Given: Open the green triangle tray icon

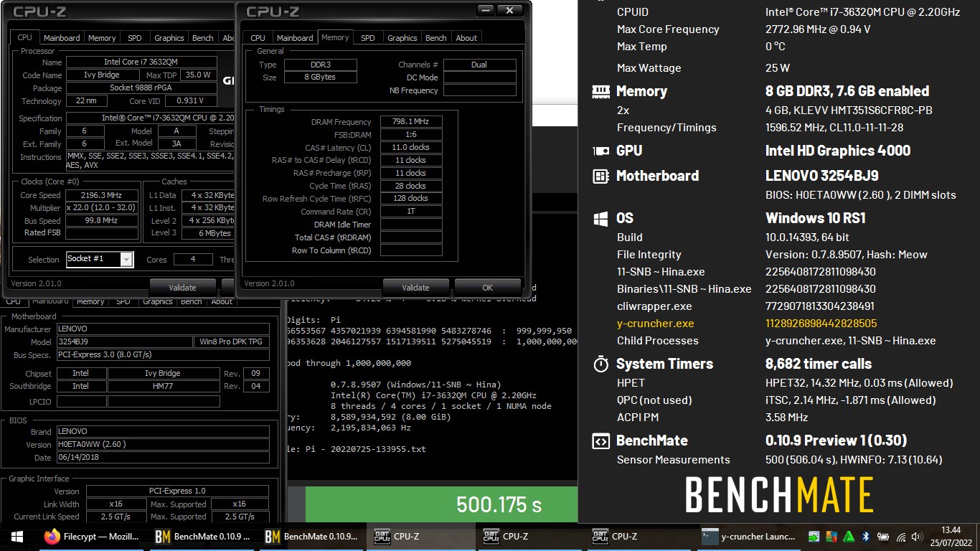Looking at the screenshot, I should coord(849,536).
